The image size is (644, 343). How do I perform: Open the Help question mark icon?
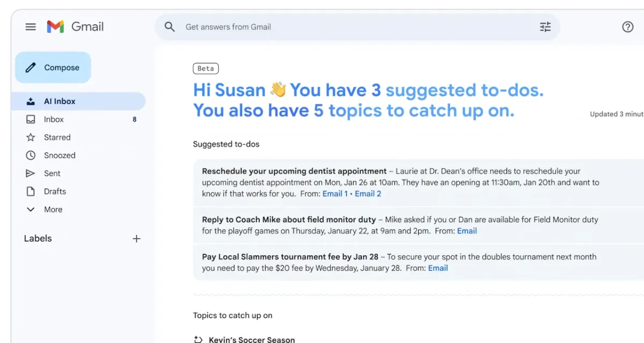pyautogui.click(x=627, y=27)
